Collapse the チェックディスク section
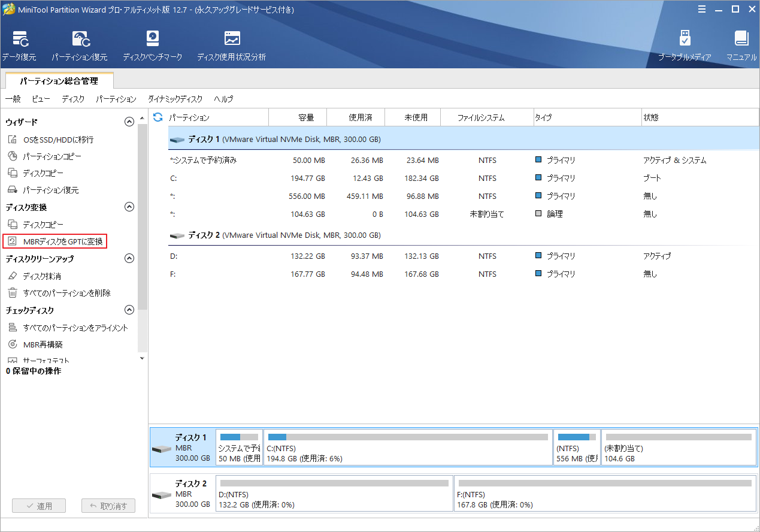760x532 pixels. [x=129, y=310]
